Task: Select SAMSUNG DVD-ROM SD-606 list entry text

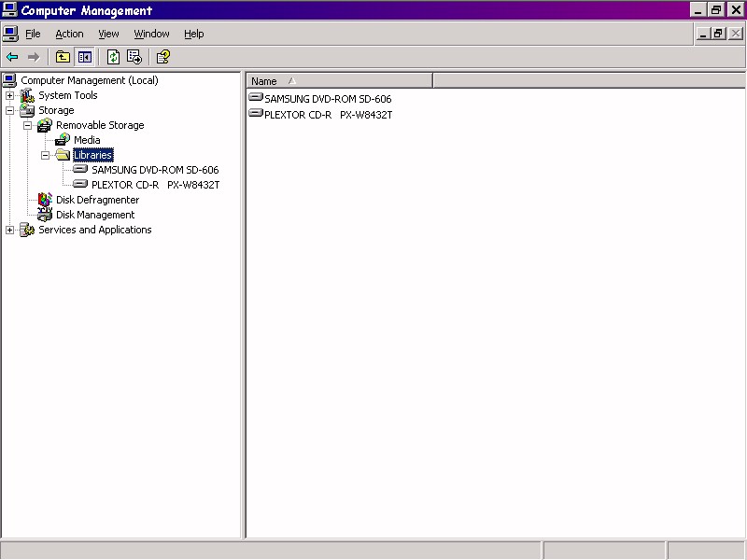Action: (328, 99)
